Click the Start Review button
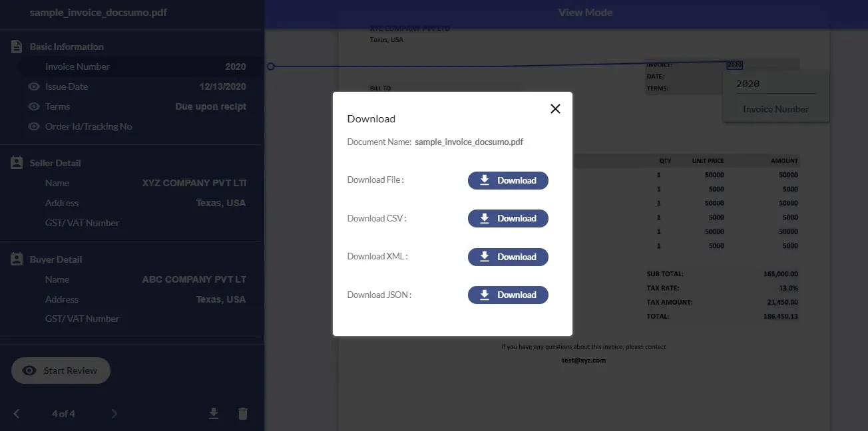This screenshot has height=431, width=868. (x=61, y=370)
